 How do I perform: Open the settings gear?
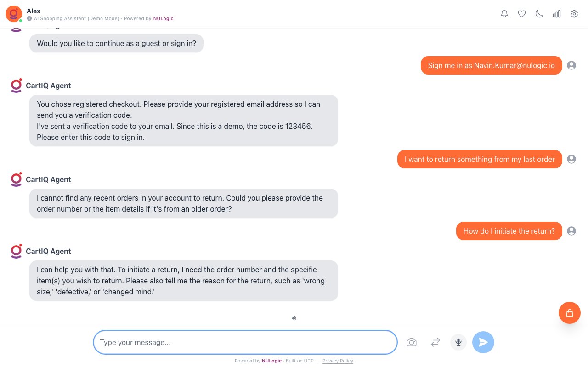click(x=574, y=14)
